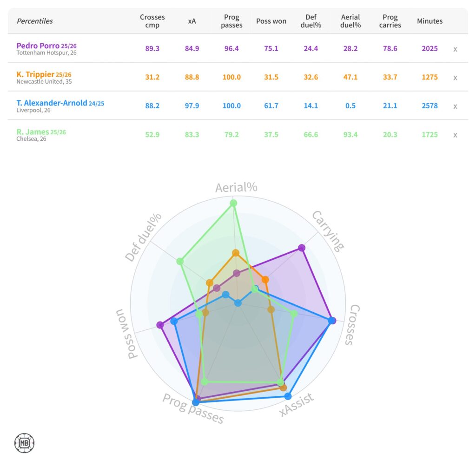Click the Def duel% radar axis label
476x473 pixels.
143,237
